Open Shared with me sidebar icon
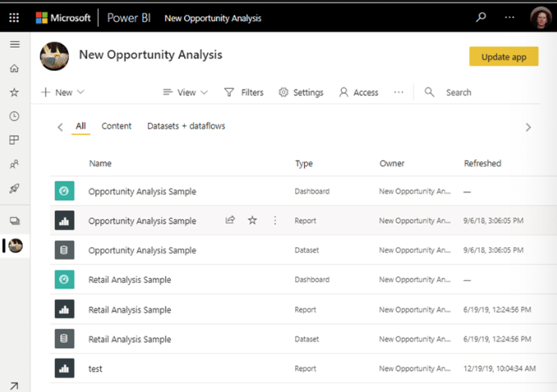 click(x=14, y=164)
